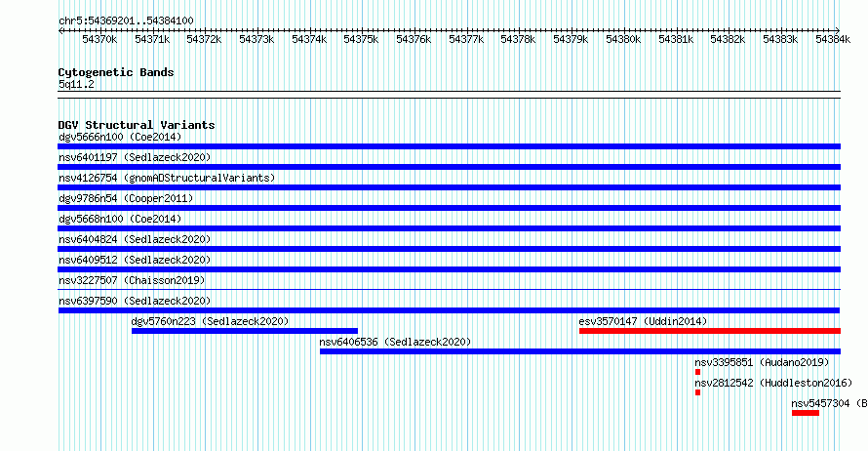This screenshot has height=451, width=868.
Task: Select the blue bar for dgv5666n100
Action: [x=449, y=146]
